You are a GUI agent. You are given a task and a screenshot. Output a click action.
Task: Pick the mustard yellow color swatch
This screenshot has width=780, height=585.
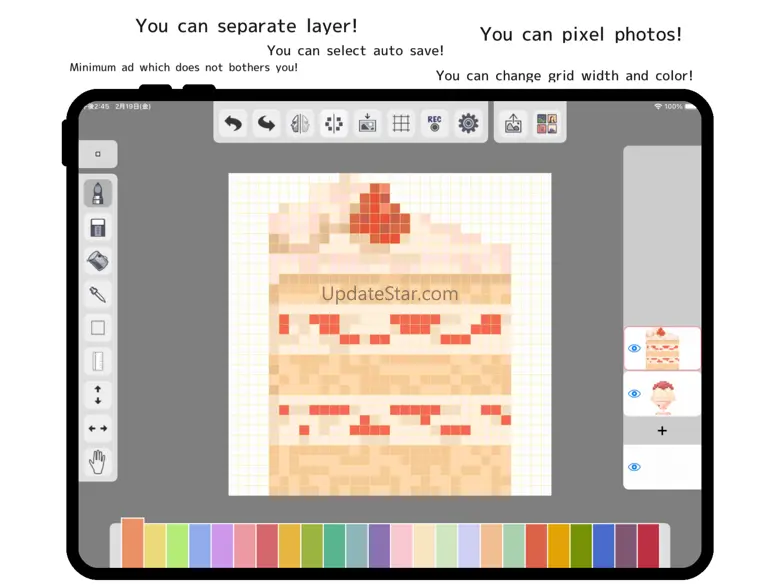[290, 546]
